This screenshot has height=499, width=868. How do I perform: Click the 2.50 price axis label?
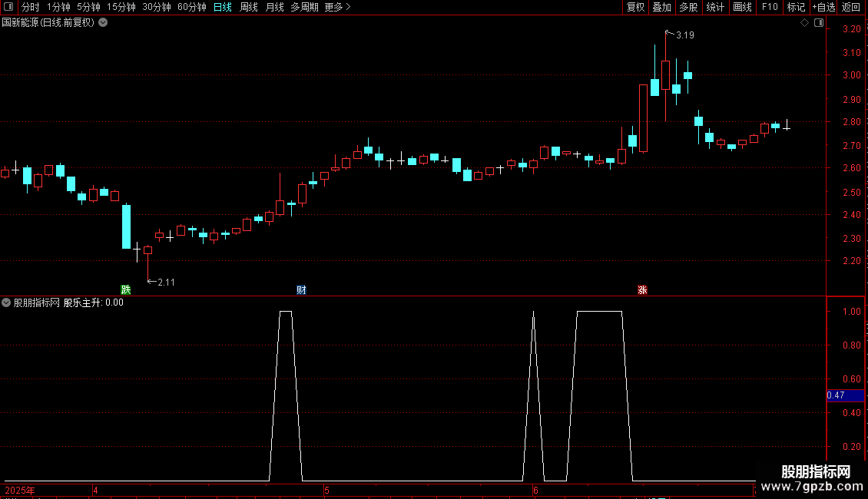[851, 193]
